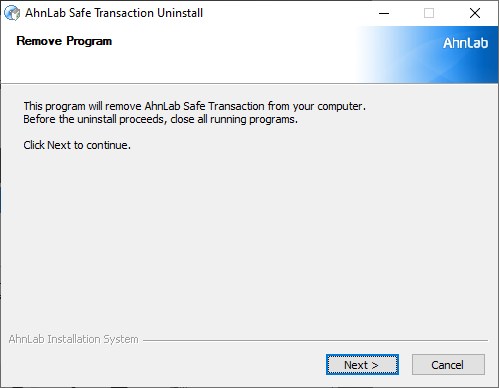The width and height of the screenshot is (499, 388).
Task: Click the line Before the uninstall proceeds
Action: 160,119
